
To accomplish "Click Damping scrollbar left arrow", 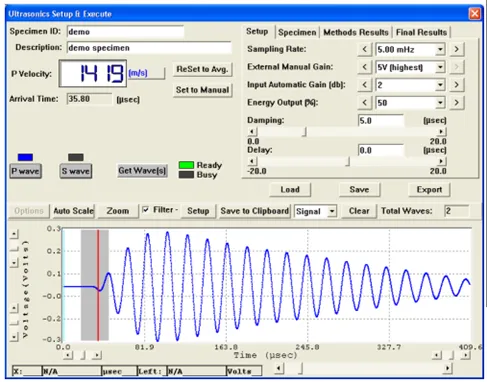I will pyautogui.click(x=252, y=132).
